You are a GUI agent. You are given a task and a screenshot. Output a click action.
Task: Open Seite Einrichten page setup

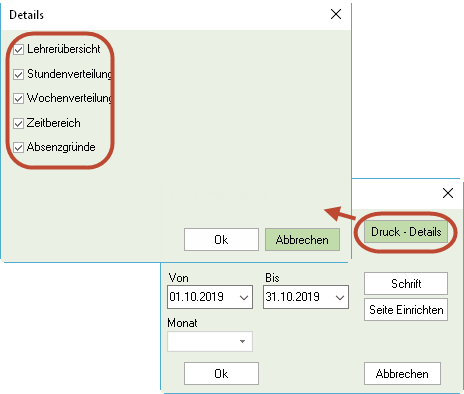pyautogui.click(x=406, y=310)
